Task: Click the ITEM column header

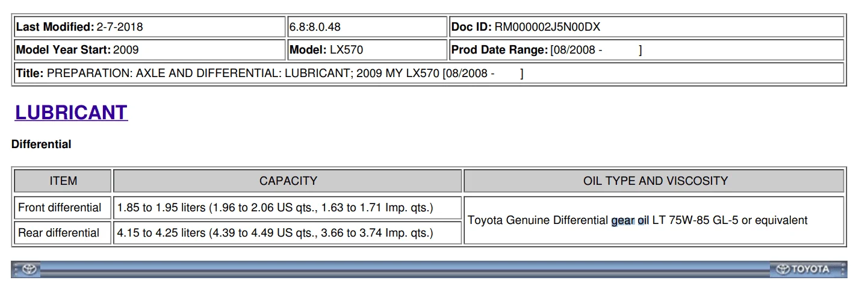Action: [63, 181]
